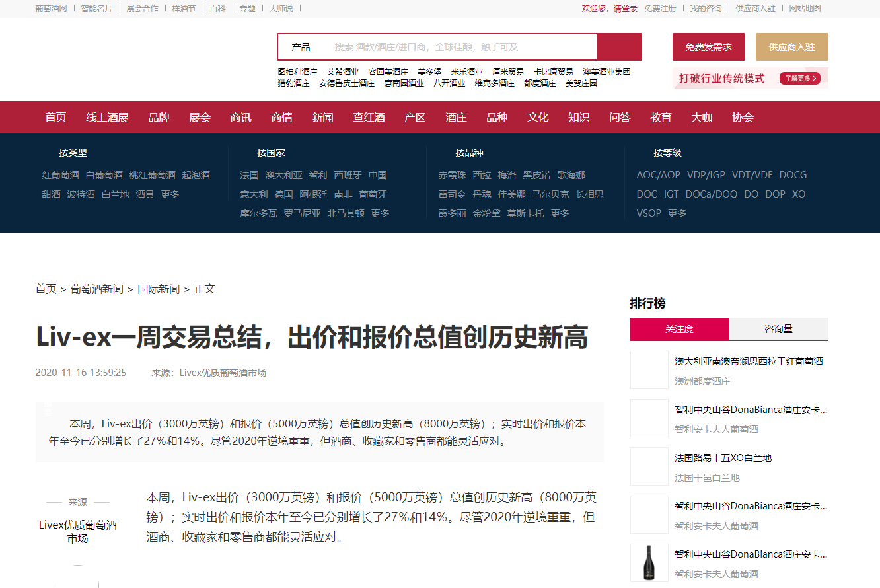
Task: Open the 酒庄 navigation item
Action: 456,117
